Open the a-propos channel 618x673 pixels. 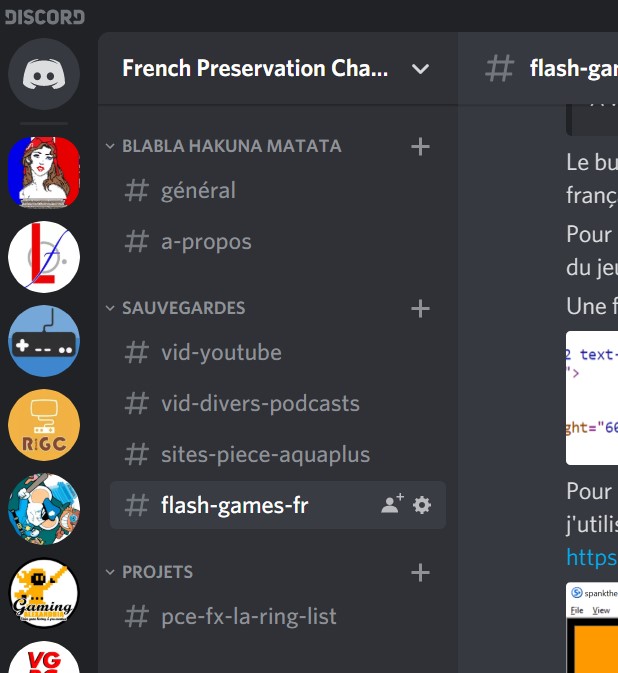pos(278,242)
